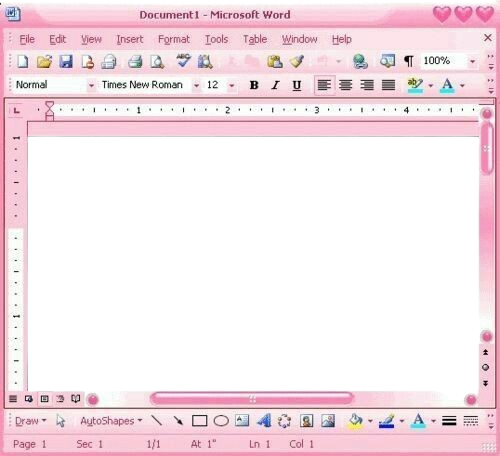Viewport: 500px width, 456px height.
Task: Click Previous Page double-arrow button
Action: pos(486,352)
